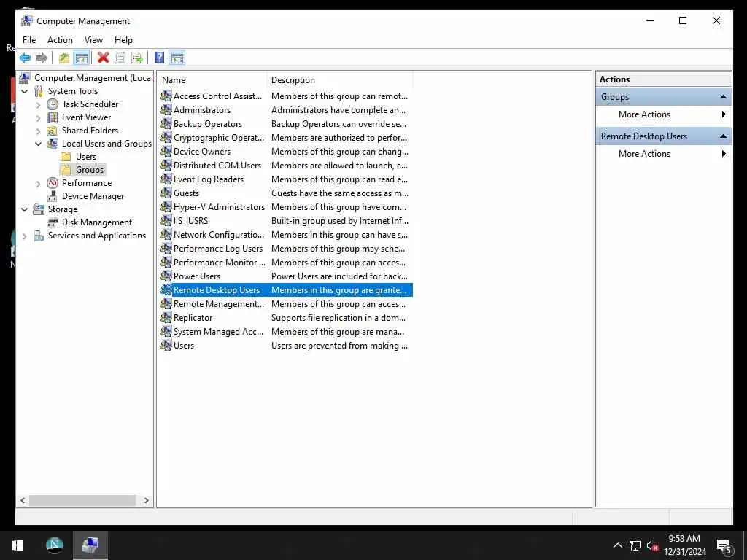Select the Backup Operators group row
This screenshot has width=747, height=560.
pos(286,124)
